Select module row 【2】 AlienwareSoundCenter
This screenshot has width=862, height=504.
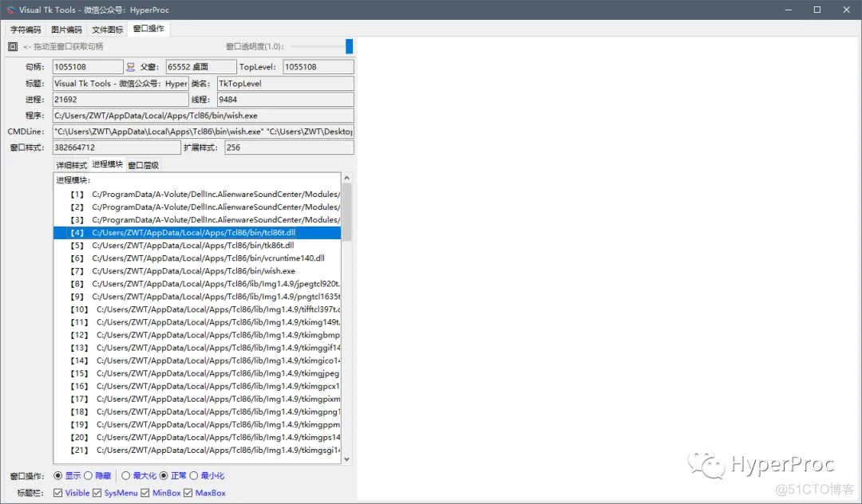(x=197, y=207)
